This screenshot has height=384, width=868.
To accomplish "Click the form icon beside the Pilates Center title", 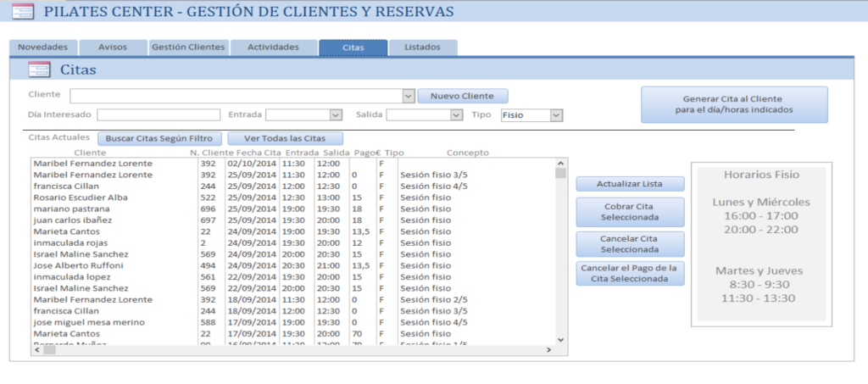I will (23, 12).
